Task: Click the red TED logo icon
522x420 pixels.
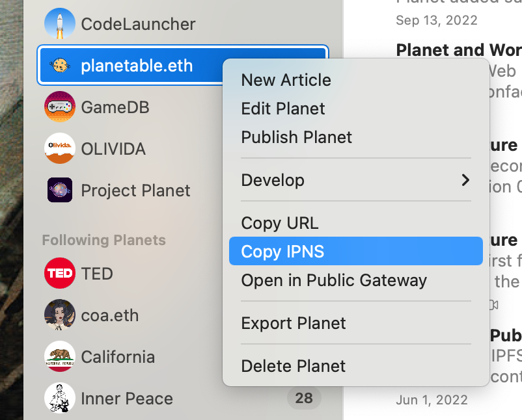Action: coord(60,273)
